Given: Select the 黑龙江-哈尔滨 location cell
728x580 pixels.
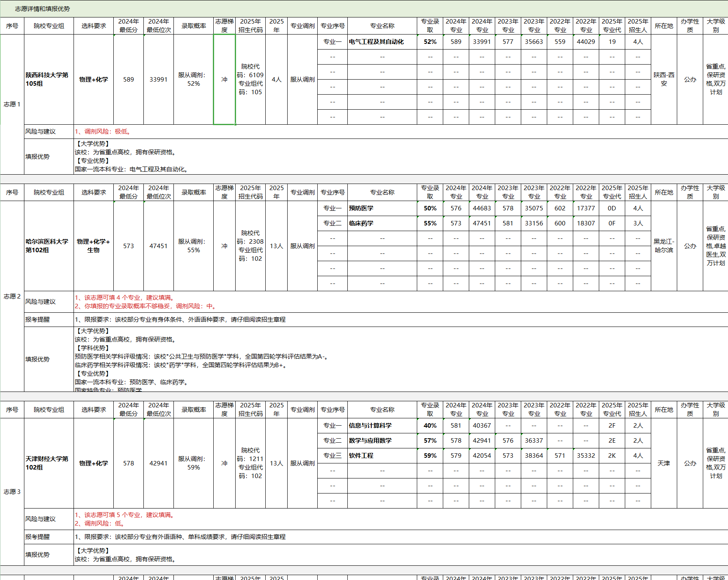Looking at the screenshot, I should tap(664, 246).
